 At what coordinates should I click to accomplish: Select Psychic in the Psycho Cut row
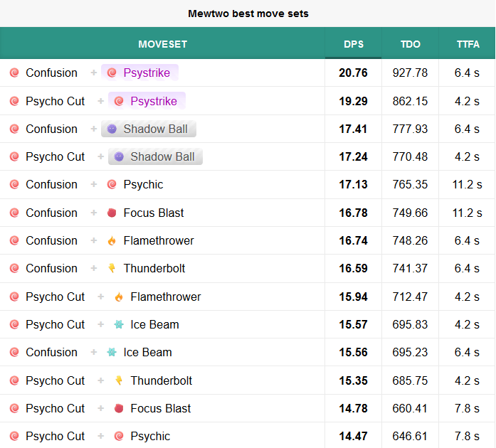tap(150, 437)
